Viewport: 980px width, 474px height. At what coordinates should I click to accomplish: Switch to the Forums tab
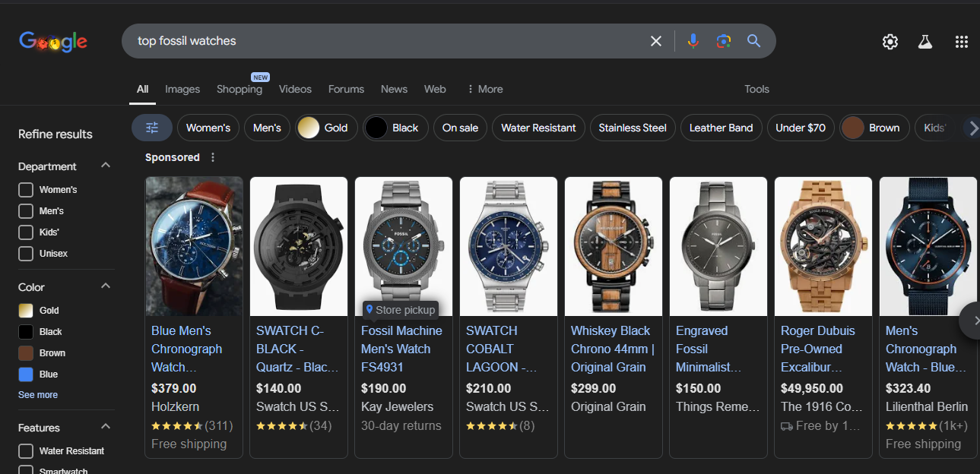tap(346, 89)
